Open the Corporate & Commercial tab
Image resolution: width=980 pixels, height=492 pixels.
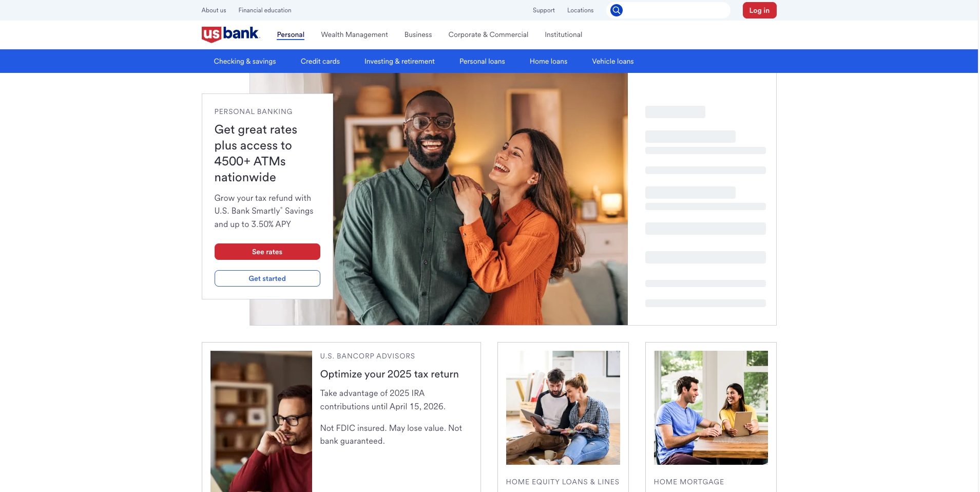point(488,34)
